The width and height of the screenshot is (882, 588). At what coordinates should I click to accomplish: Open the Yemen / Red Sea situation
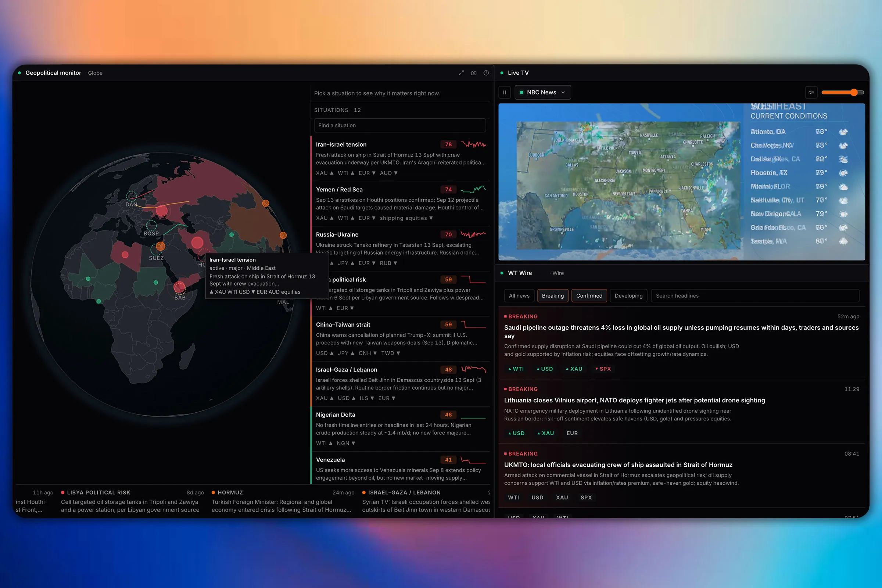click(400, 203)
